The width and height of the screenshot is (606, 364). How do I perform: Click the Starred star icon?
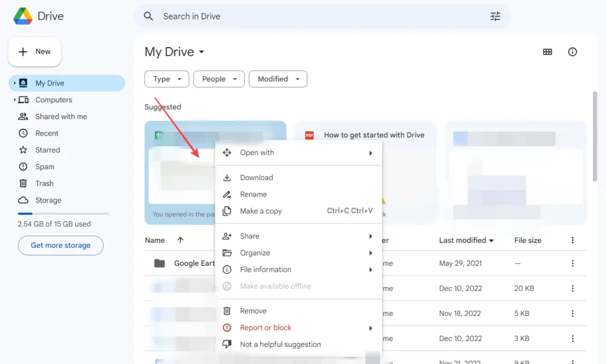23,150
